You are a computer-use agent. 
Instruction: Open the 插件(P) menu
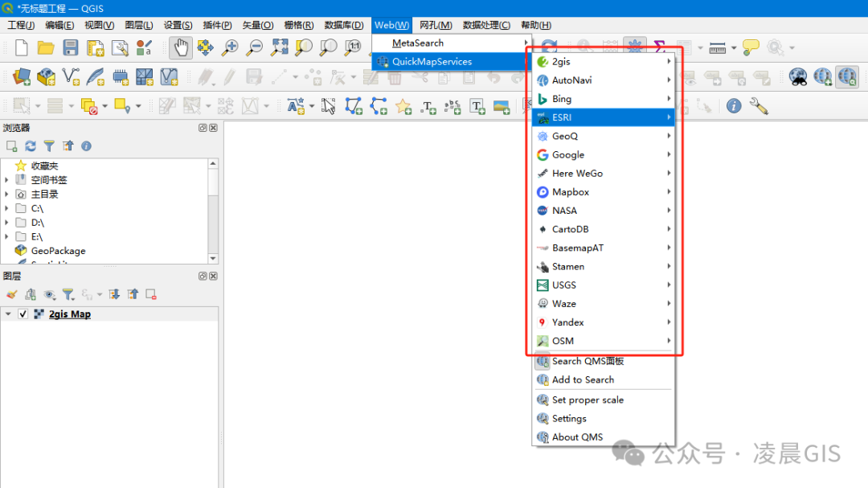[x=217, y=25]
